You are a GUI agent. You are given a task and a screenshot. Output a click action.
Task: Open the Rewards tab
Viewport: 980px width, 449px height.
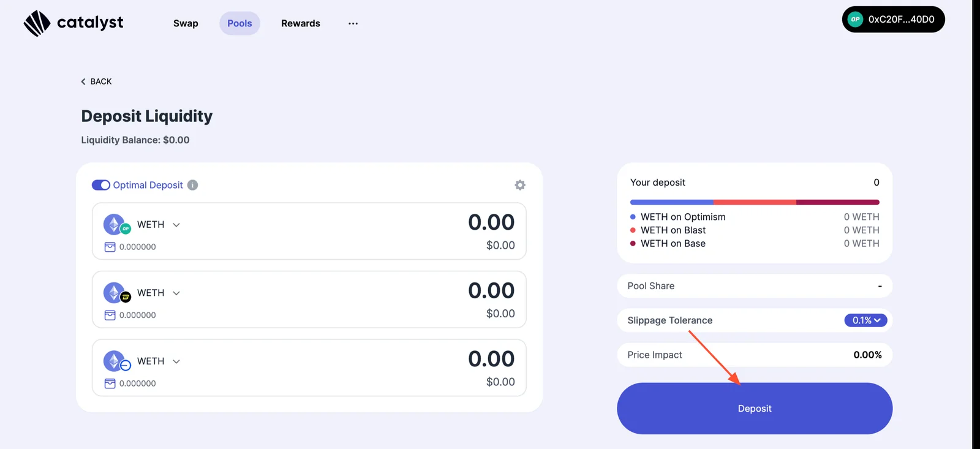301,23
